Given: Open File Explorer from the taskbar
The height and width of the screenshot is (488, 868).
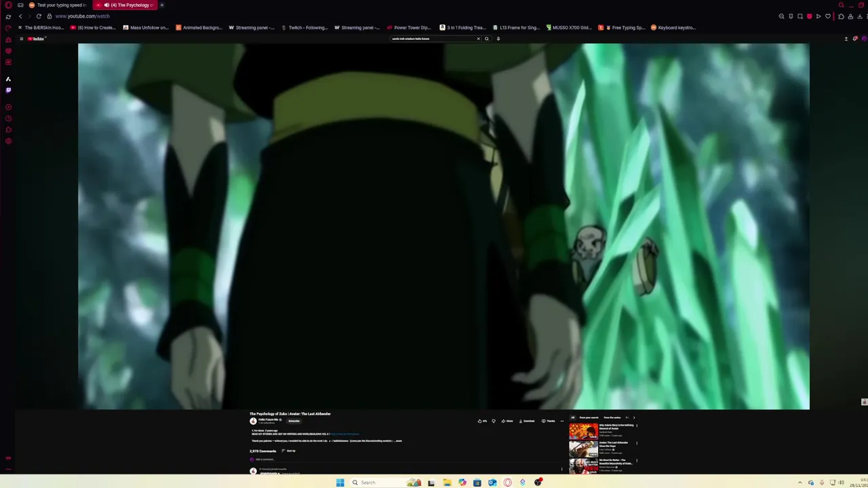Looking at the screenshot, I should pyautogui.click(x=447, y=483).
